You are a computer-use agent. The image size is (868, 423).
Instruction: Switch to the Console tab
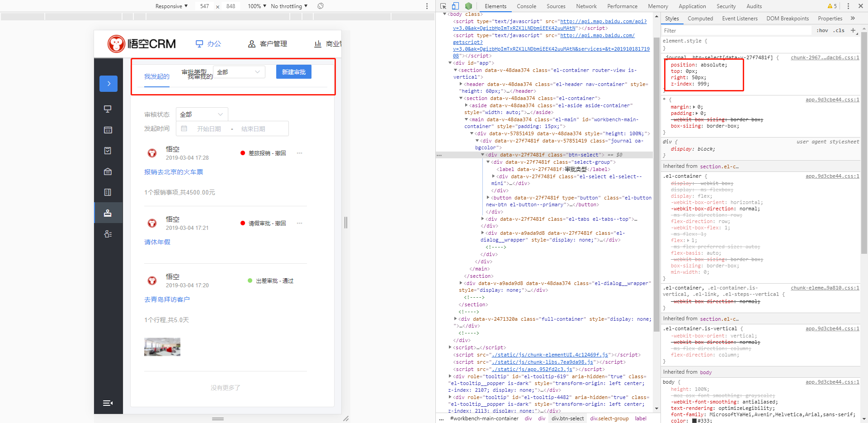pos(526,6)
